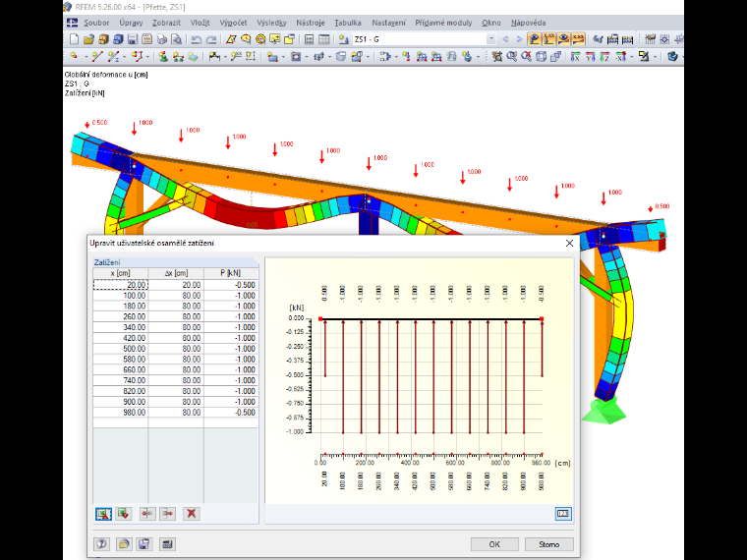Switch to view in negative X direction

(620, 57)
